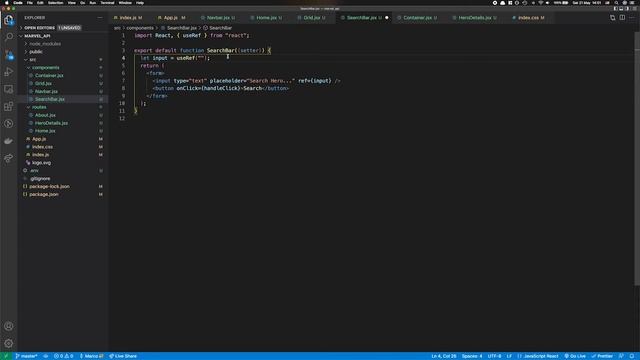Screen dimensions: 640x360
Task: Expand the node_modules folder
Action: (x=63, y=44)
